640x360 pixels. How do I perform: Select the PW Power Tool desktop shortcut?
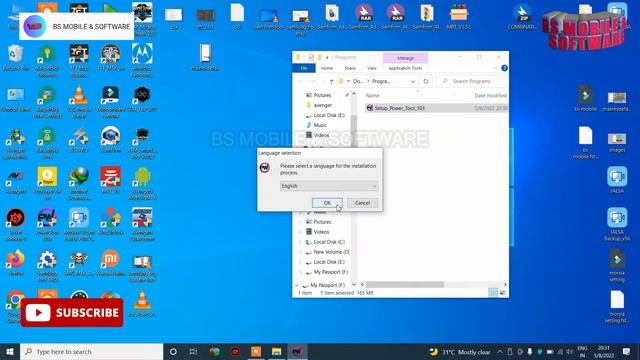47,224
